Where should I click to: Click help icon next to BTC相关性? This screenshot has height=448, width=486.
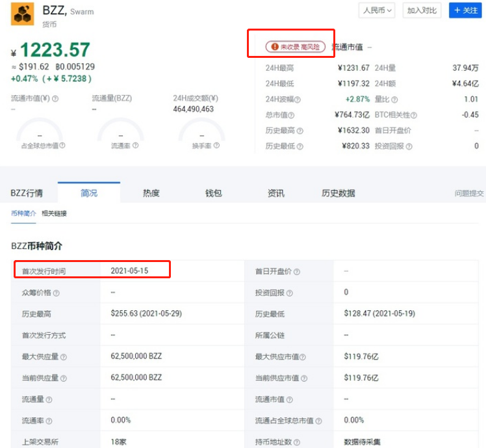413,115
